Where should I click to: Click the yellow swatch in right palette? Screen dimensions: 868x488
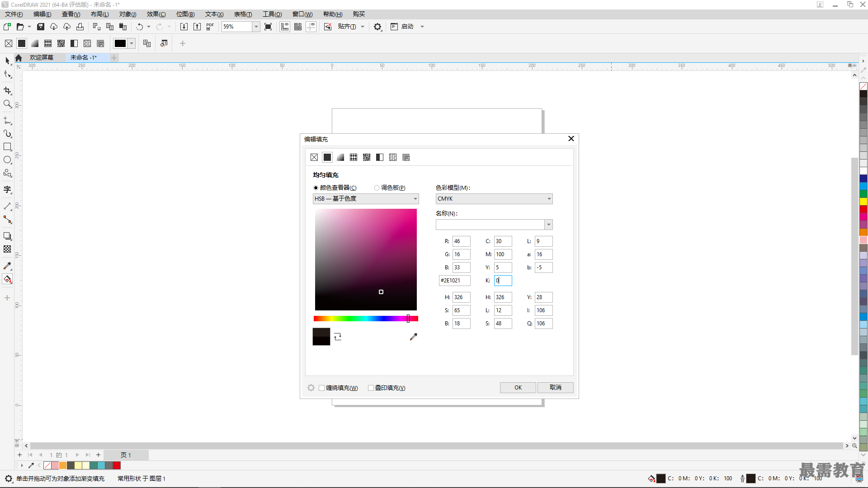click(x=863, y=202)
